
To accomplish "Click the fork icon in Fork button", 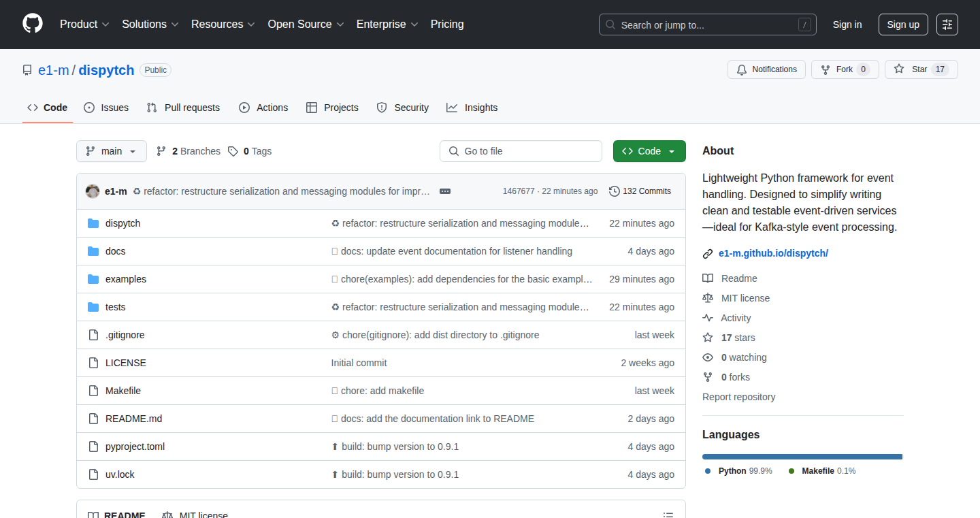I will [826, 69].
